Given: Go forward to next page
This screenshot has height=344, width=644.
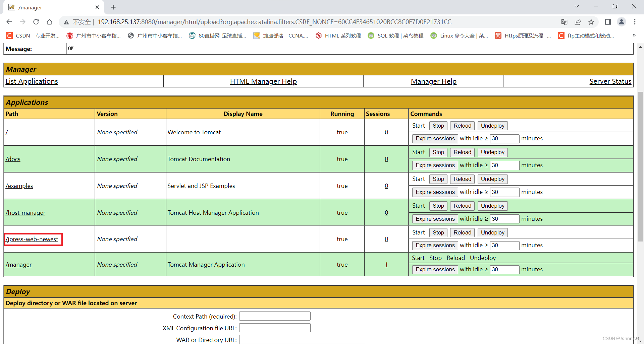Looking at the screenshot, I should (22, 22).
